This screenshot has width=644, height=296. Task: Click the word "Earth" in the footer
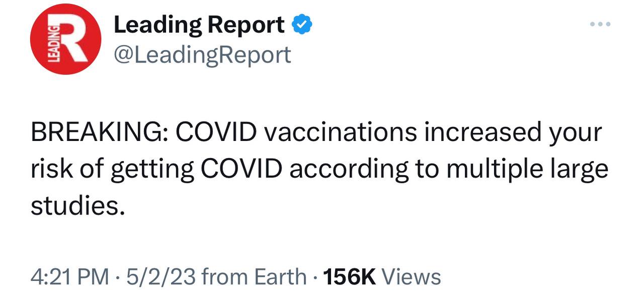(x=279, y=277)
